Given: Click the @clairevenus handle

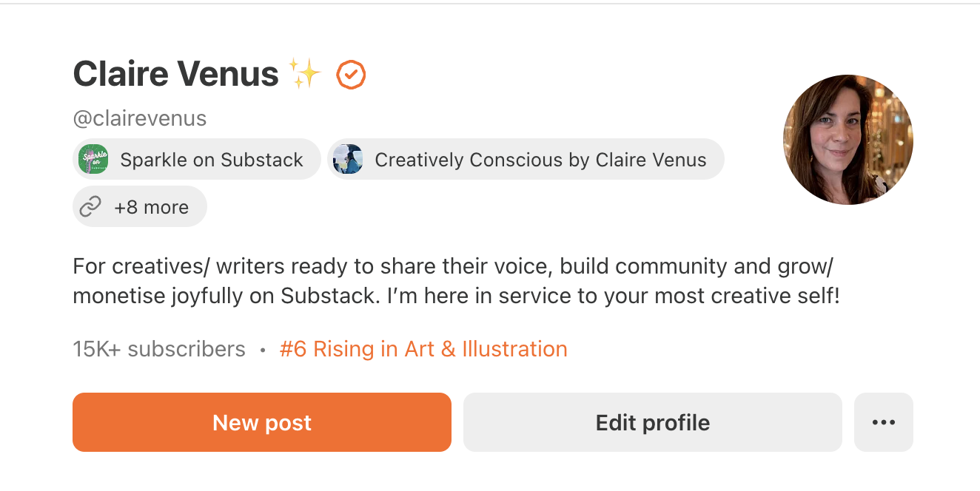Looking at the screenshot, I should click(139, 118).
